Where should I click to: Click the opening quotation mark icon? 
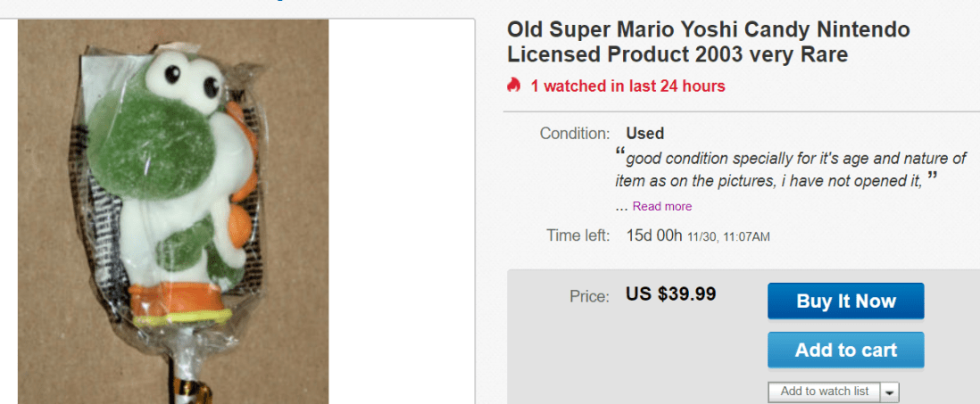click(x=619, y=151)
